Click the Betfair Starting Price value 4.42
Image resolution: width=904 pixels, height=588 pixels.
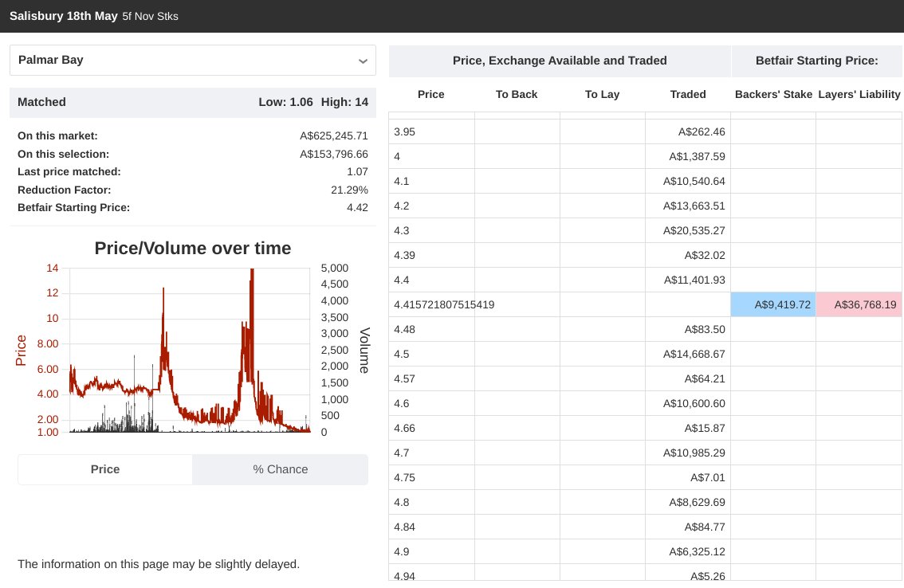357,207
